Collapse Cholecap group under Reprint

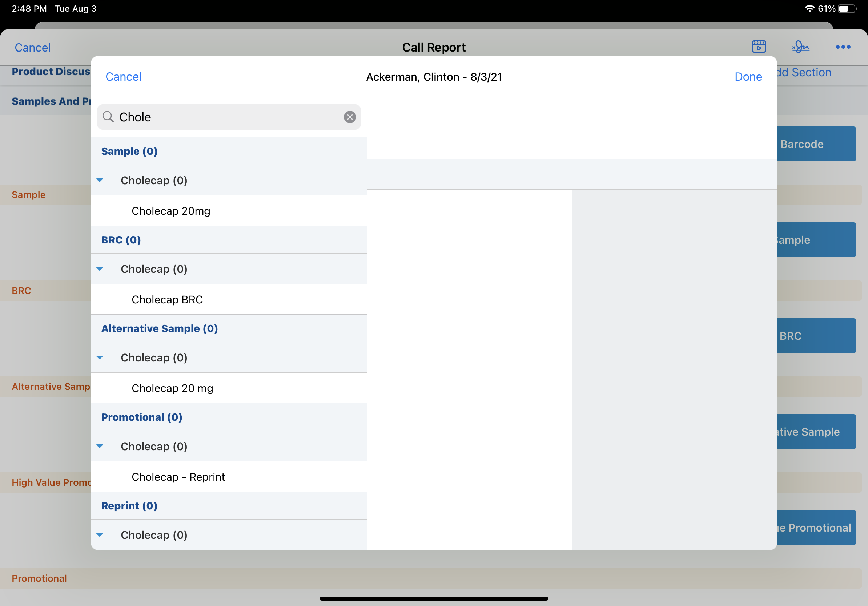pyautogui.click(x=100, y=534)
